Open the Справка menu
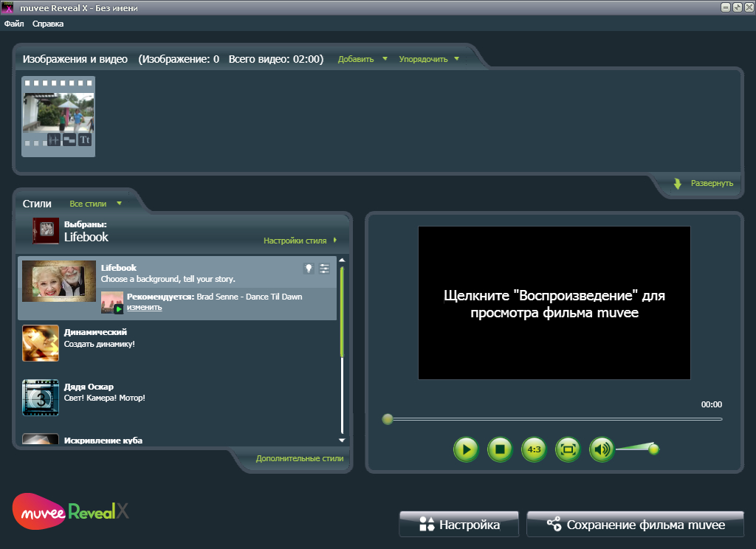The width and height of the screenshot is (756, 549). click(48, 24)
